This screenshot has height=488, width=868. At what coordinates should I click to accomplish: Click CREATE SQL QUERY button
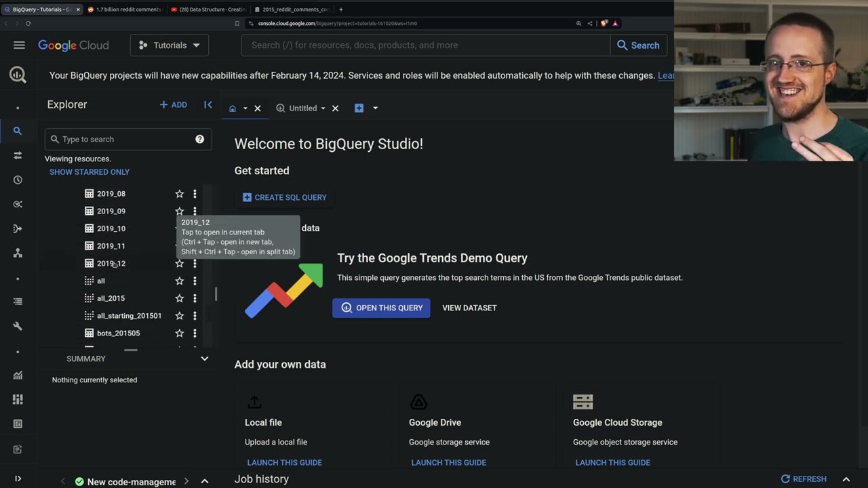coord(285,197)
